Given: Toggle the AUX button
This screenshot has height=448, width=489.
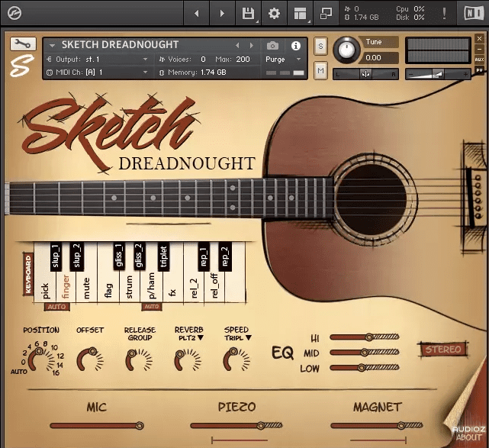Looking at the screenshot, I should point(479,60).
